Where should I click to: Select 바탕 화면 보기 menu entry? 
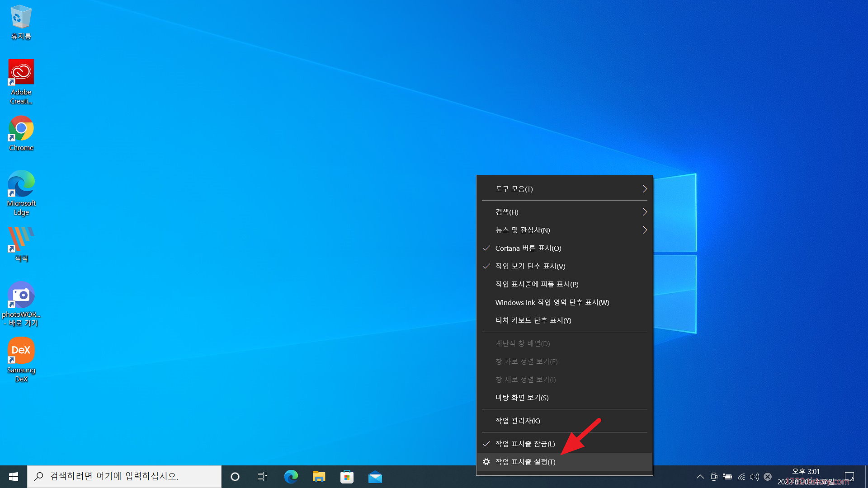coord(522,398)
